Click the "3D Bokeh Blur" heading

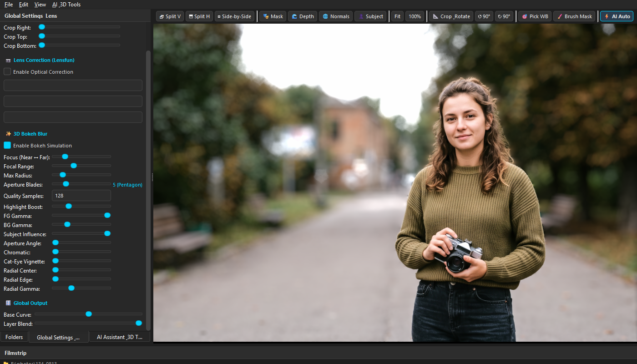pyautogui.click(x=30, y=134)
